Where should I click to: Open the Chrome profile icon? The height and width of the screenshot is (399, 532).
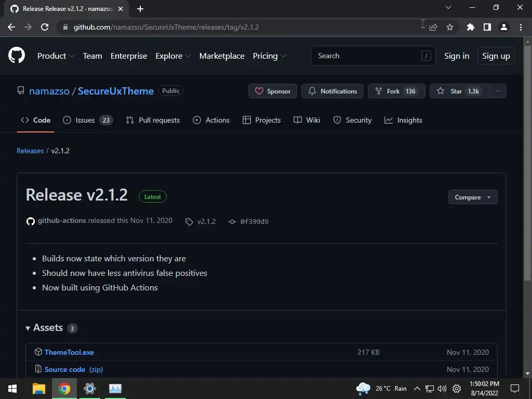[x=504, y=27]
